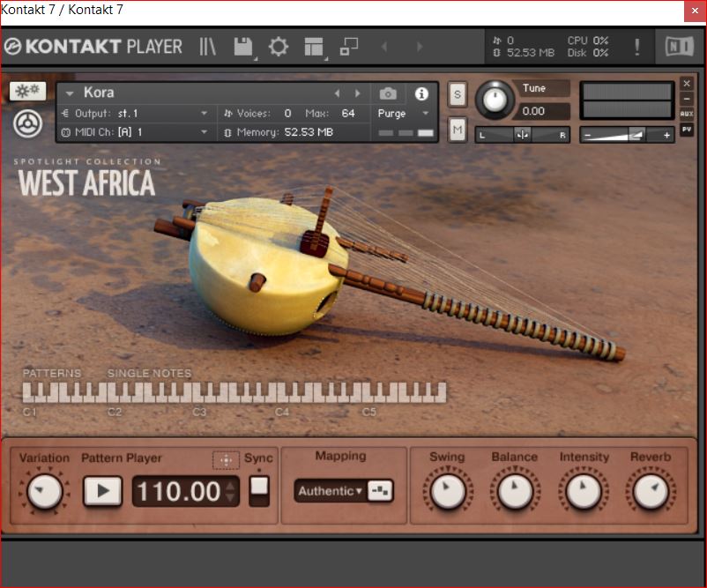The height and width of the screenshot is (588, 707).
Task: Click the output level meter display
Action: coord(627,100)
